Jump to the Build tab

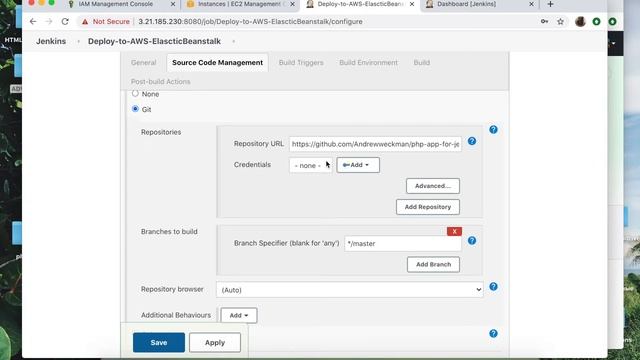[x=422, y=62]
